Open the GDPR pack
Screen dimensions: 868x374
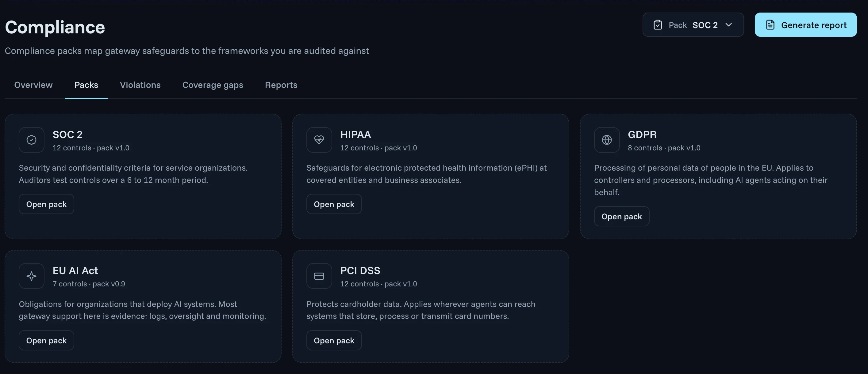click(x=621, y=217)
